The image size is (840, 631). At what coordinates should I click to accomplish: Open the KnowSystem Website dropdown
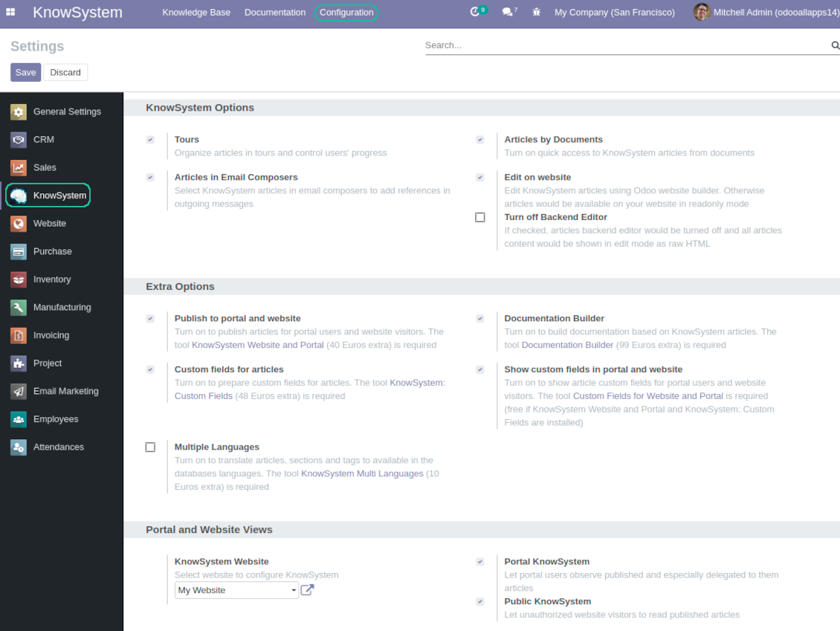[x=236, y=590]
